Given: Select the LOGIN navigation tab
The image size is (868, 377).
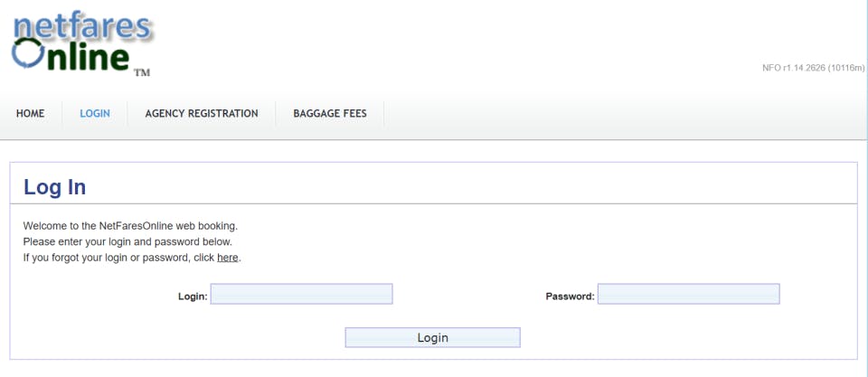Looking at the screenshot, I should click(x=95, y=114).
